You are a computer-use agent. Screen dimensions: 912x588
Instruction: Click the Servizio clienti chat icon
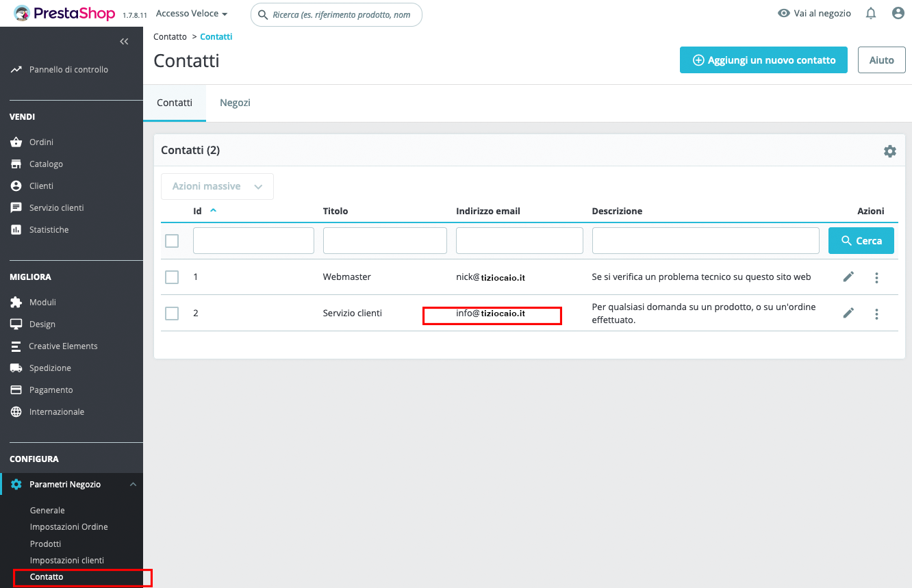(x=16, y=207)
